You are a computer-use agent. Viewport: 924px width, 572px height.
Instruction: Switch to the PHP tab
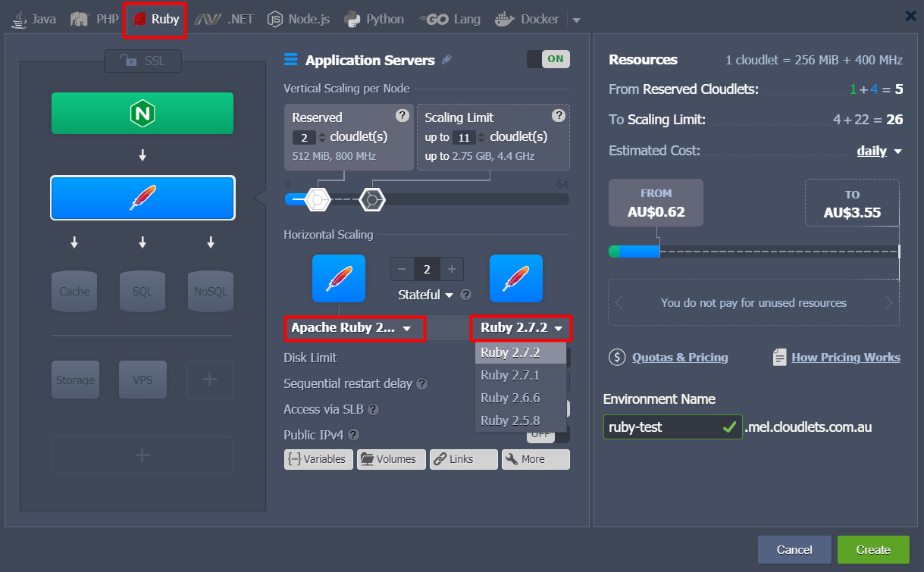click(95, 19)
